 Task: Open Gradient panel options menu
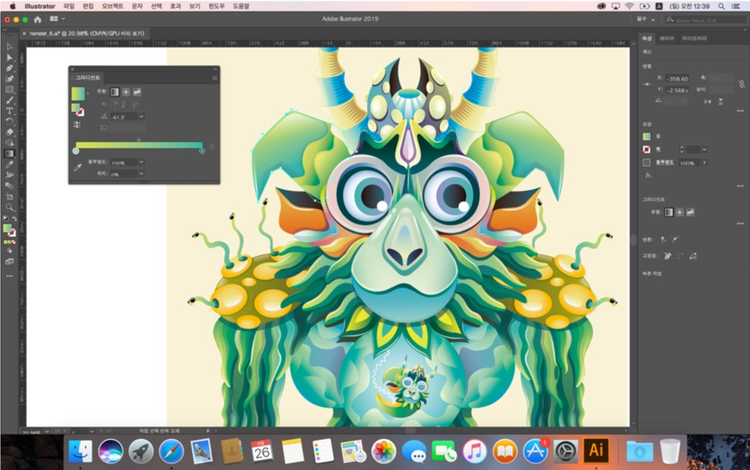click(215, 77)
